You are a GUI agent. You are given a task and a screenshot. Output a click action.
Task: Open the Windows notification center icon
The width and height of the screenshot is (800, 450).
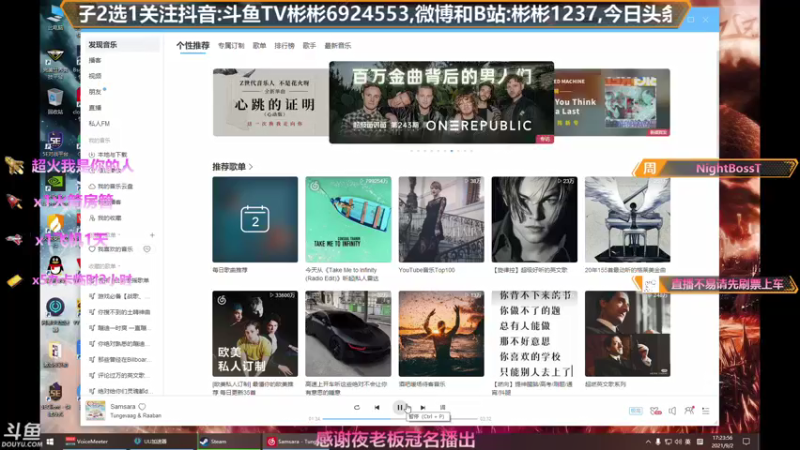tap(746, 441)
